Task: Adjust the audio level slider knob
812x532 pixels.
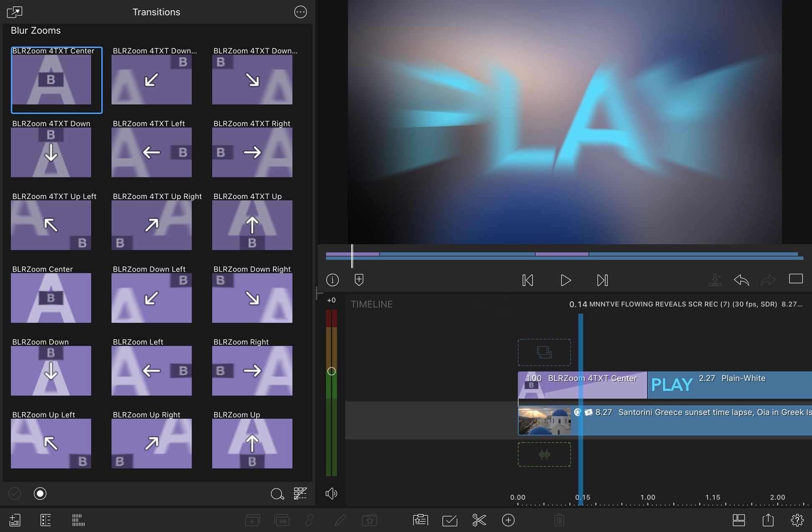Action: (331, 371)
